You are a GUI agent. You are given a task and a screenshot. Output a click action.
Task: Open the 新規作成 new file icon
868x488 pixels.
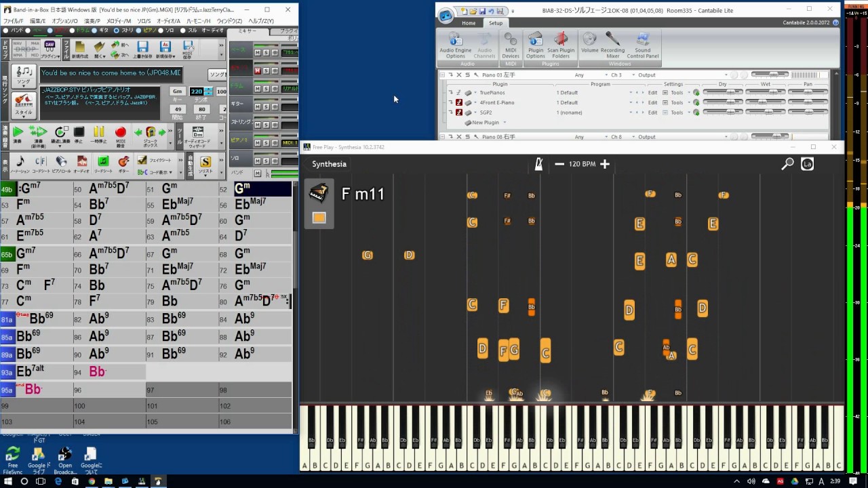80,49
